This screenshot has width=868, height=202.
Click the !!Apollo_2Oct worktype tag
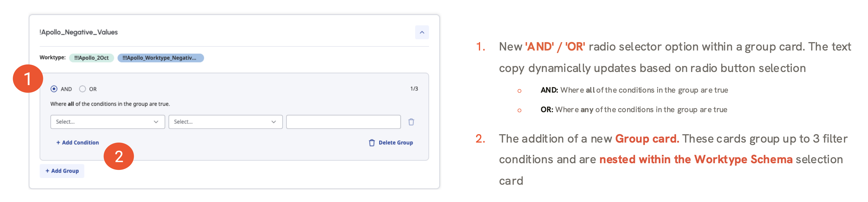point(91,58)
